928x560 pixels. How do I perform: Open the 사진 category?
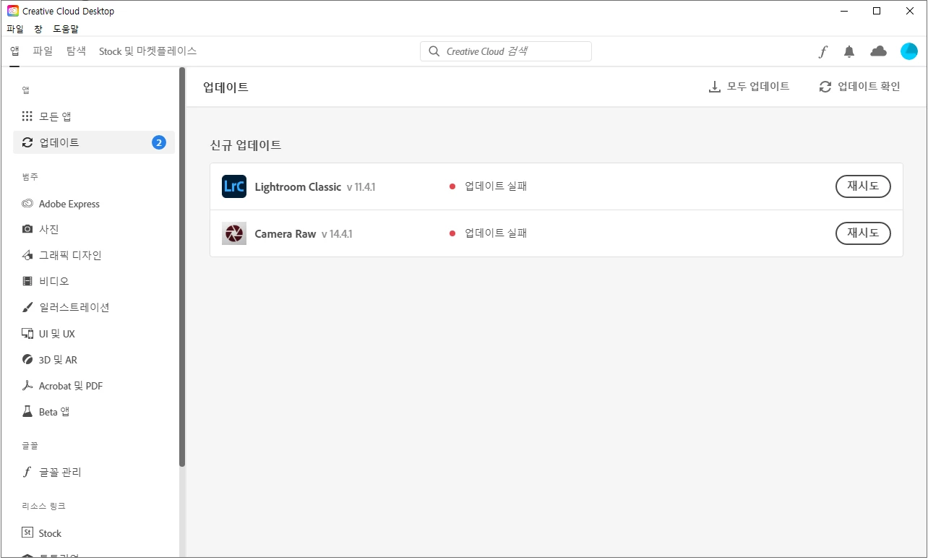pyautogui.click(x=94, y=229)
